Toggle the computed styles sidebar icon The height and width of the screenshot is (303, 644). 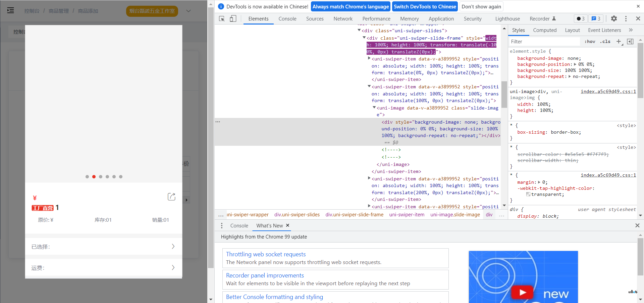click(630, 41)
